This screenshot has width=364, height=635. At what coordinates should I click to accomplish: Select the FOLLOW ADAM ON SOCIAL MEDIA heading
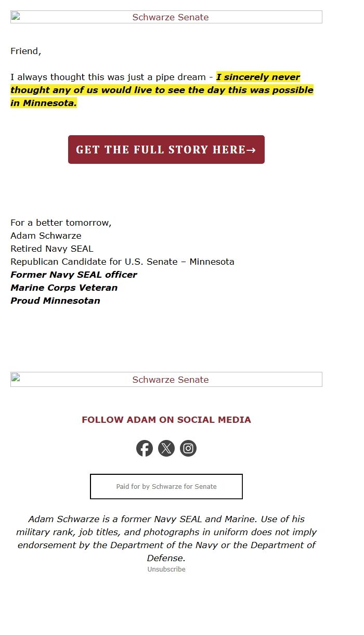166,420
